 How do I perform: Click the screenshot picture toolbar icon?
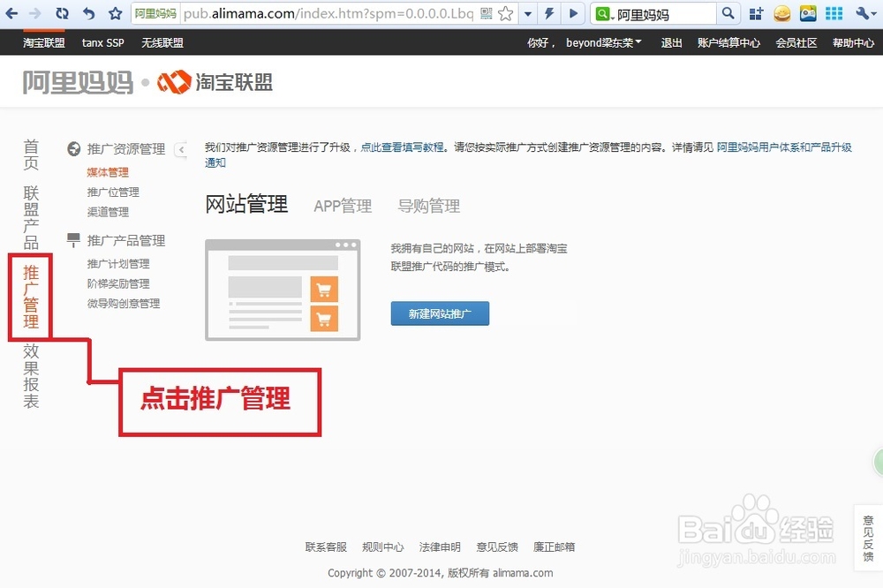pyautogui.click(x=808, y=13)
